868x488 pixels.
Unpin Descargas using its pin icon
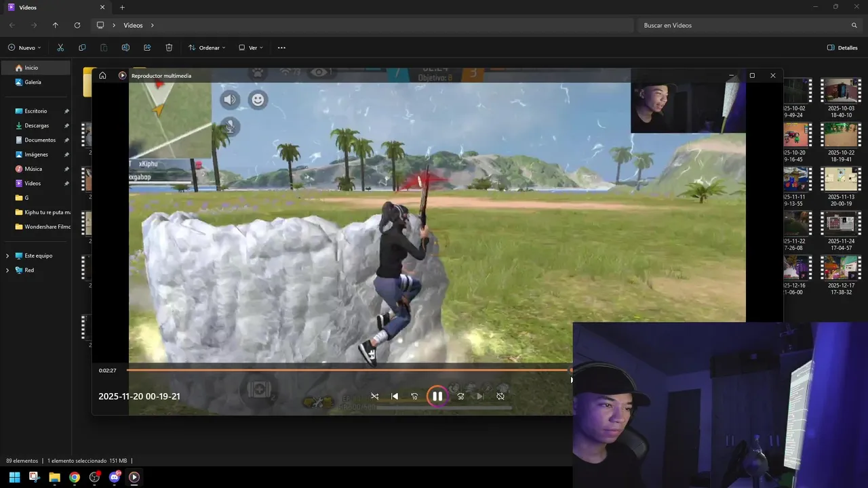(x=66, y=125)
